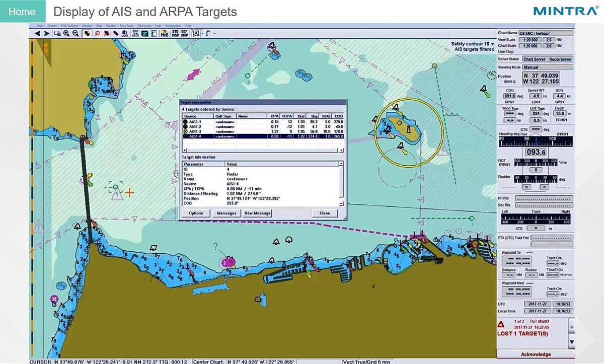
Task: Click the toolbar icon left of MOB
Action: (154, 34)
